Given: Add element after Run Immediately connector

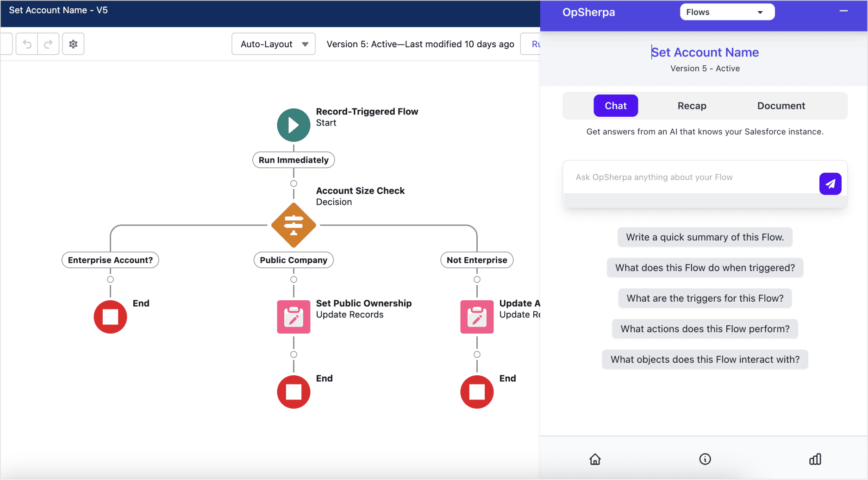Looking at the screenshot, I should coord(293,183).
